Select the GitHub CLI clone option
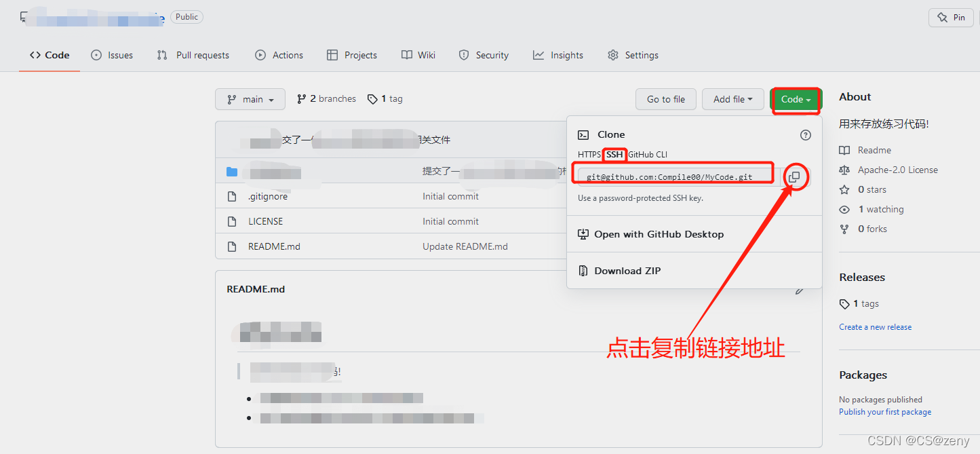Screen dimensions: 980x454 click(648, 155)
